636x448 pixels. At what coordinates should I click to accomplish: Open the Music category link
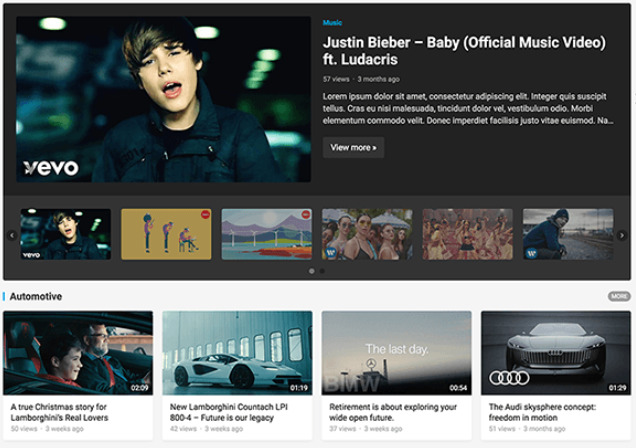pyautogui.click(x=332, y=23)
